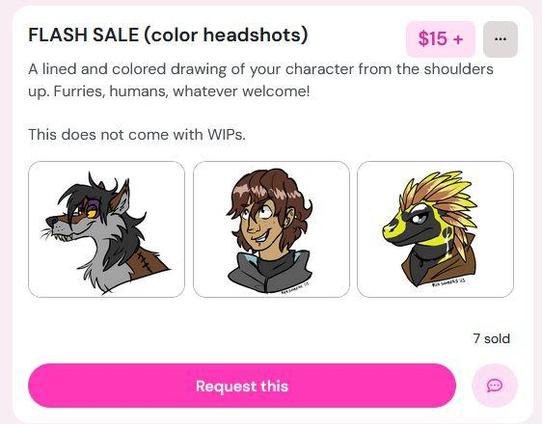Click the 'does not come with WIPs' note

137,134
